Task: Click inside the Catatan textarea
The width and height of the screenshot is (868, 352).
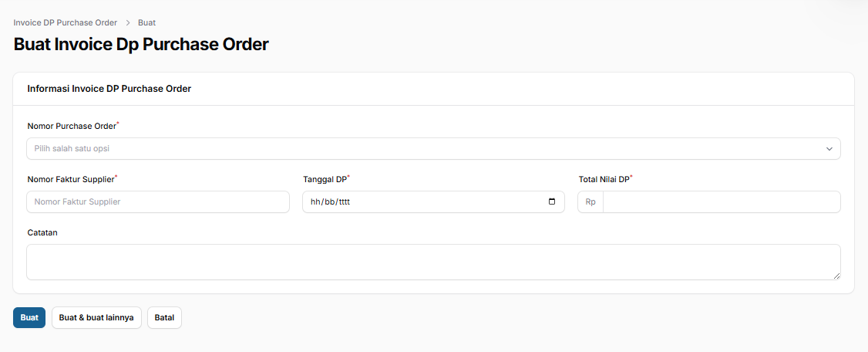Action: (x=433, y=262)
